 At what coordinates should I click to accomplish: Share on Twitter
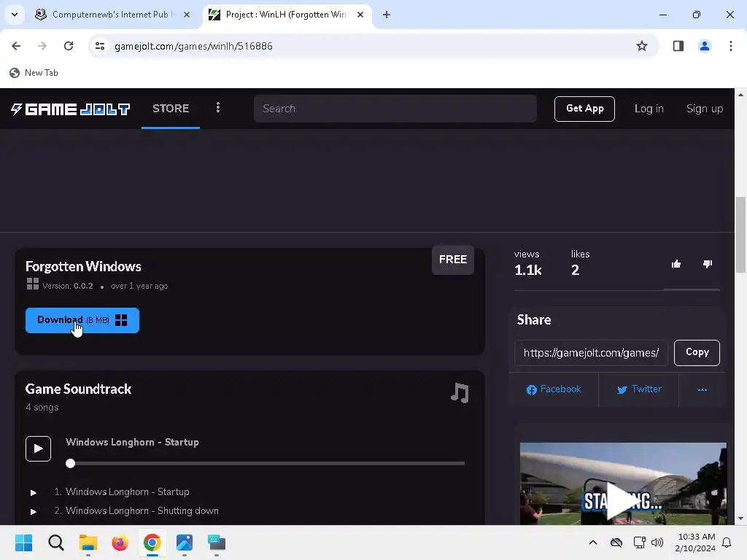(639, 389)
